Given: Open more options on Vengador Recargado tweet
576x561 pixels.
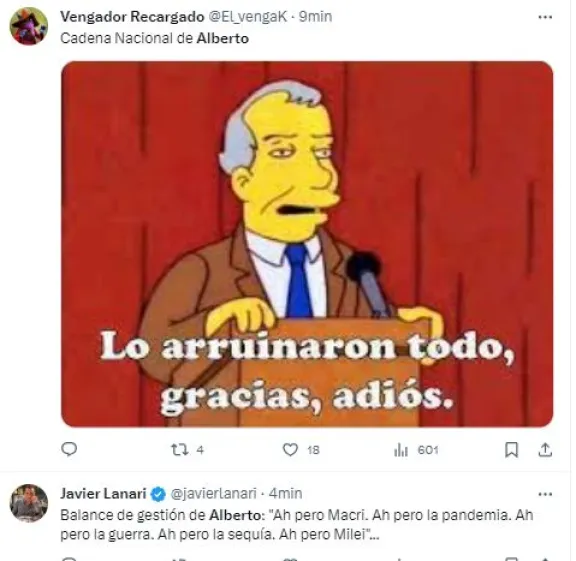Looking at the screenshot, I should pyautogui.click(x=545, y=17).
